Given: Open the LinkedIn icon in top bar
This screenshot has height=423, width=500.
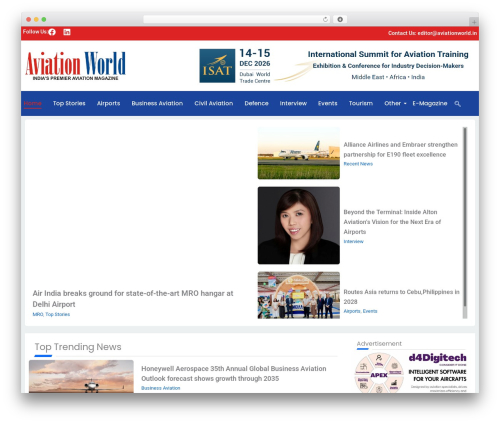Looking at the screenshot, I should coord(67,32).
